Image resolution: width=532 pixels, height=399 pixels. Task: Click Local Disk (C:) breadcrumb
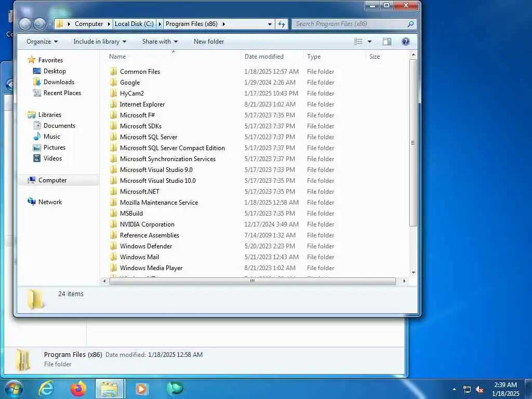pos(134,24)
